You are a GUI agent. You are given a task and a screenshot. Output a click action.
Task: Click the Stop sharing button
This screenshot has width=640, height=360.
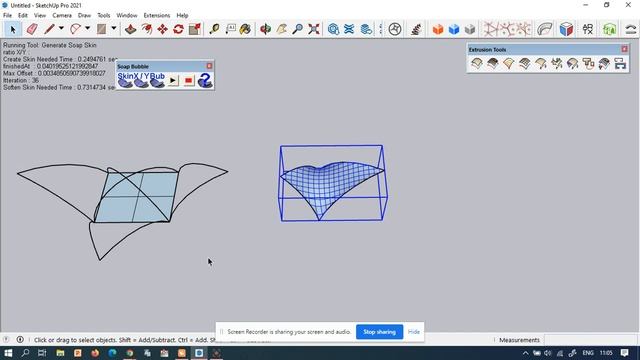(x=379, y=332)
